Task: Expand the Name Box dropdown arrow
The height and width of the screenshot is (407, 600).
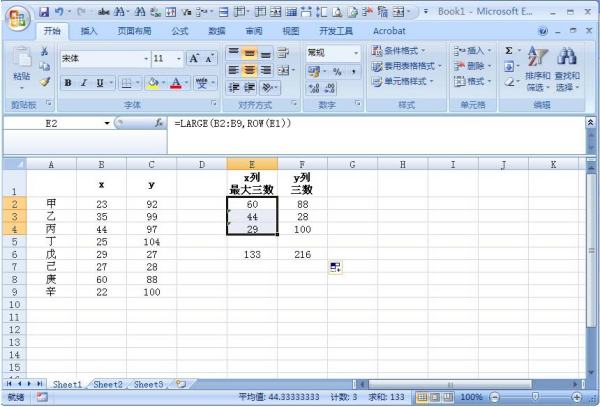Action: (x=107, y=123)
